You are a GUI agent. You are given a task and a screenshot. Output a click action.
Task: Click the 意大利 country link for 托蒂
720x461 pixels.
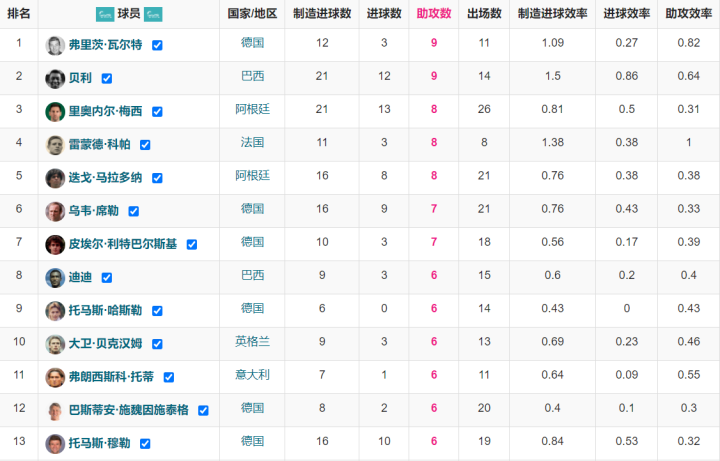[x=253, y=374]
